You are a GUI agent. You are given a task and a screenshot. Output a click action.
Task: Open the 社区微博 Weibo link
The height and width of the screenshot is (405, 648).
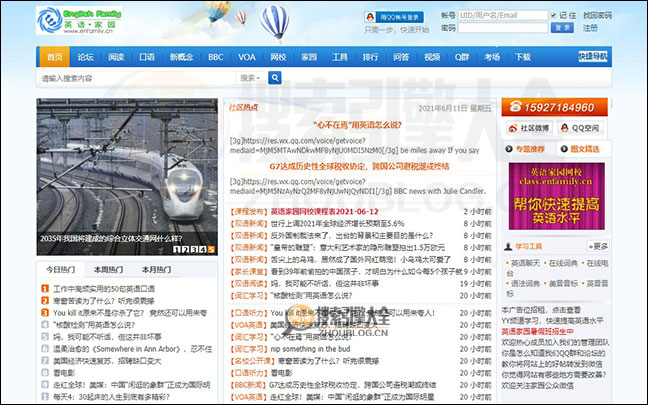530,128
